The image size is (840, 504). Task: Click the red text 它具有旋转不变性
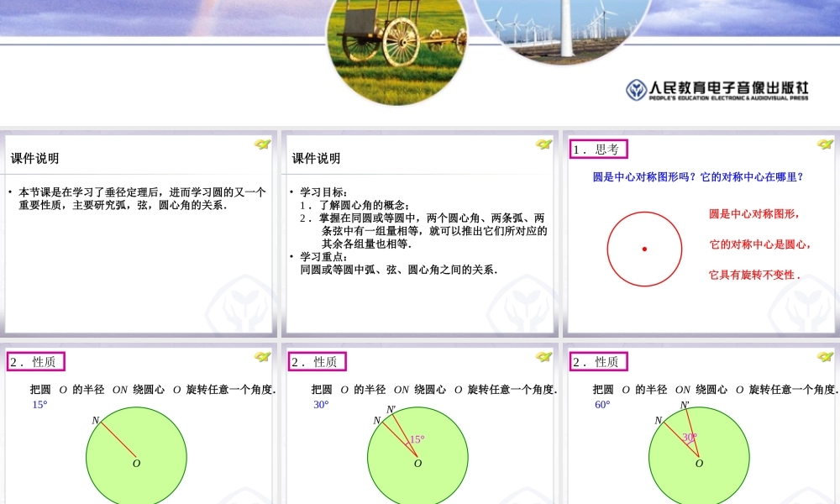coord(754,276)
